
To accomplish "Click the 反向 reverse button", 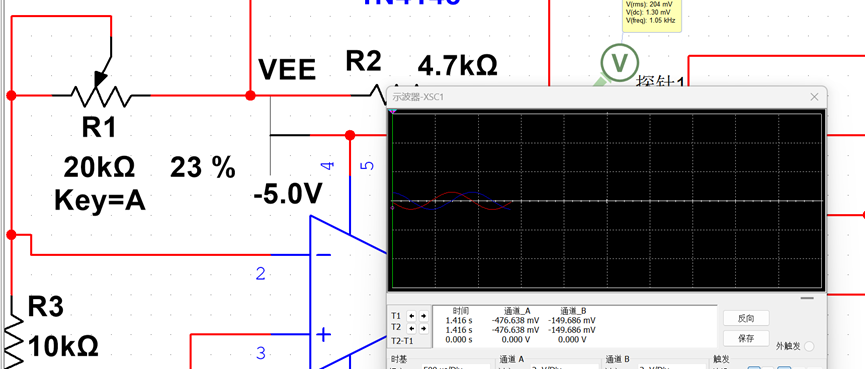I will (x=746, y=318).
